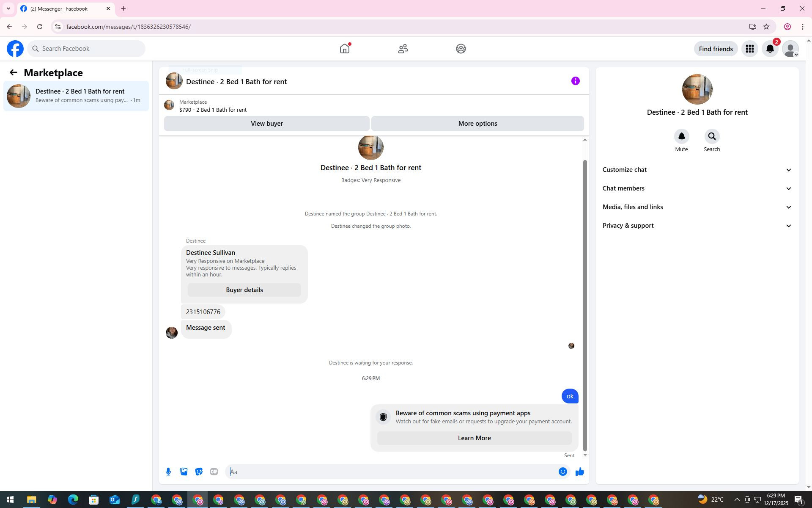Image resolution: width=812 pixels, height=508 pixels.
Task: Click the Learn More scam warning button
Action: [x=474, y=438]
